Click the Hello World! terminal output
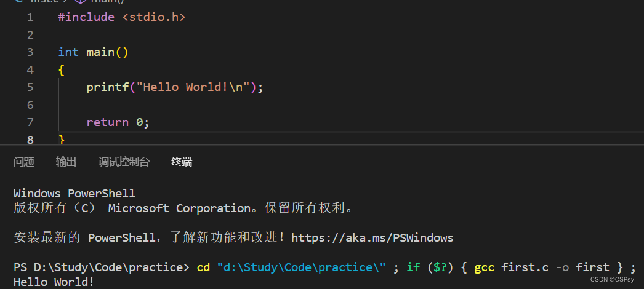The height and width of the screenshot is (289, 644). (x=54, y=282)
